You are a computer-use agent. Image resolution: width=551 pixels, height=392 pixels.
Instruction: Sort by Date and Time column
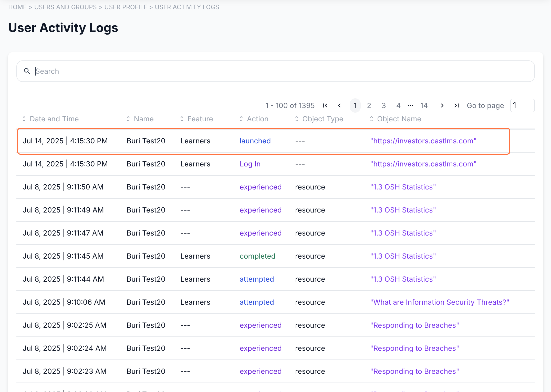pos(54,119)
